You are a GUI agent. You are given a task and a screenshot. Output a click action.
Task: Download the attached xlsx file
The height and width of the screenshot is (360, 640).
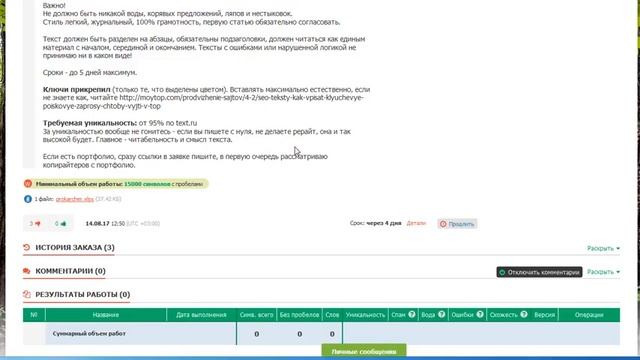75,199
